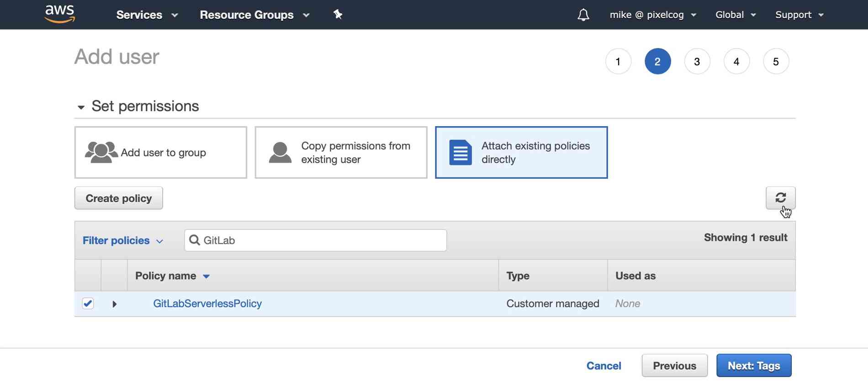Click the search magnifier icon
The width and height of the screenshot is (868, 383).
click(x=195, y=240)
